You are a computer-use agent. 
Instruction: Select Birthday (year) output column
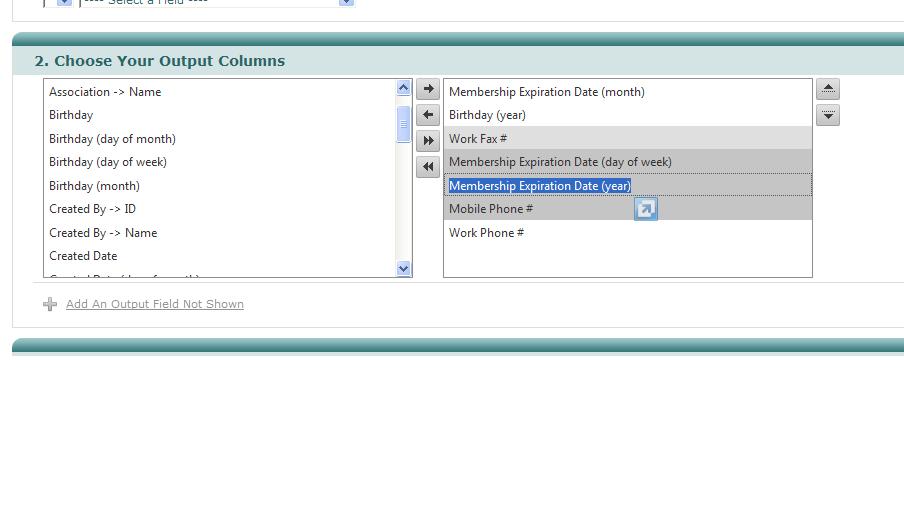pos(628,115)
